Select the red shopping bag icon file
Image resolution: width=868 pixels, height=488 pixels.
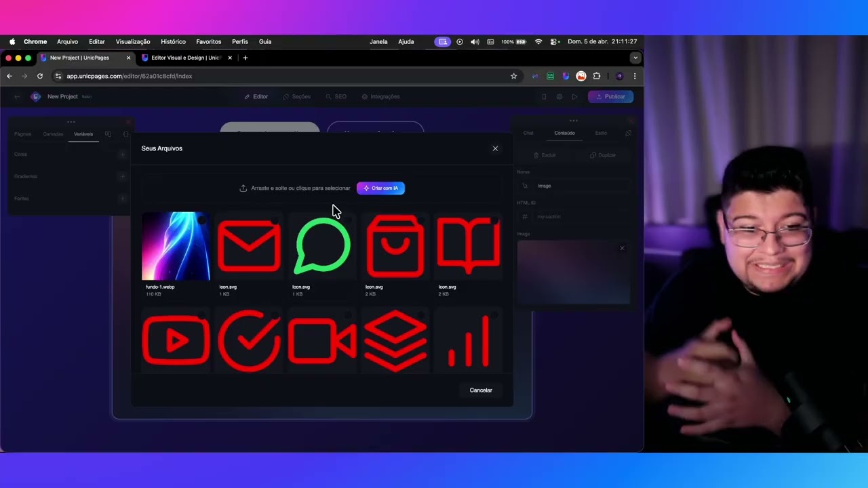pyautogui.click(x=395, y=246)
